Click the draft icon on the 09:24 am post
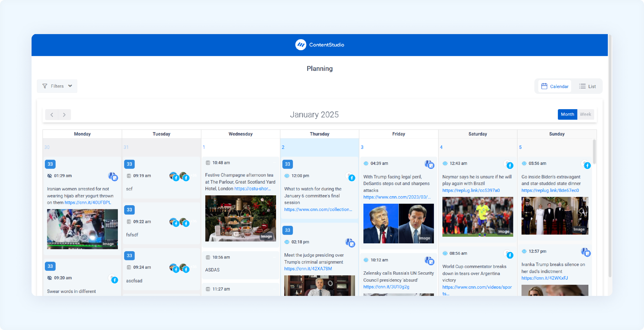This screenshot has width=644, height=330. click(129, 267)
